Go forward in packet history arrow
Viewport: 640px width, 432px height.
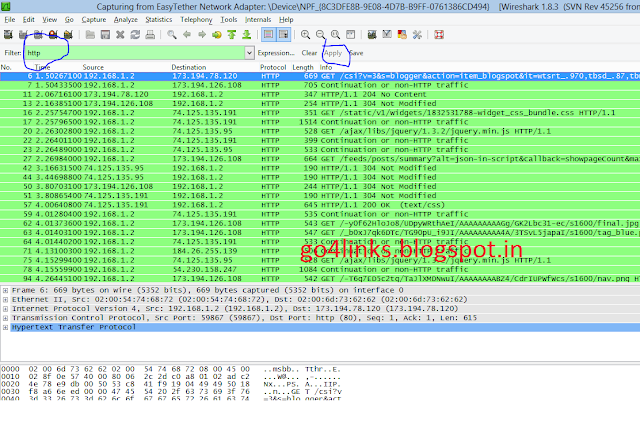202,35
